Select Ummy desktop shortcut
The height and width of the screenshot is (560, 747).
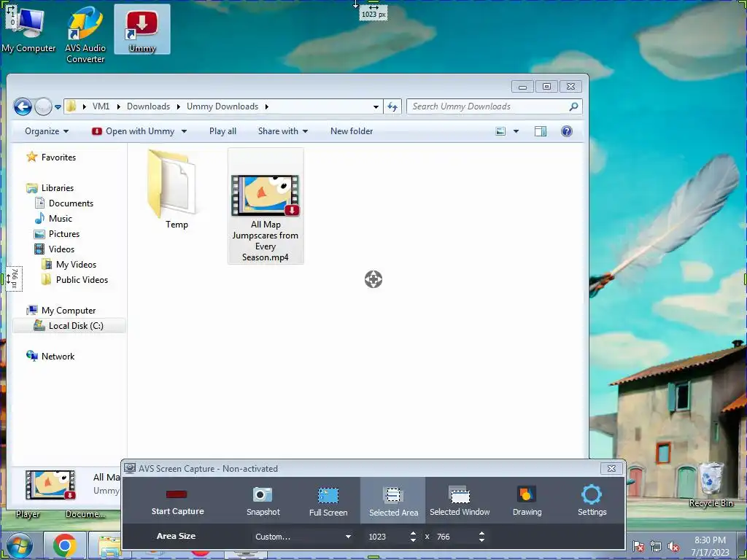coord(142,29)
